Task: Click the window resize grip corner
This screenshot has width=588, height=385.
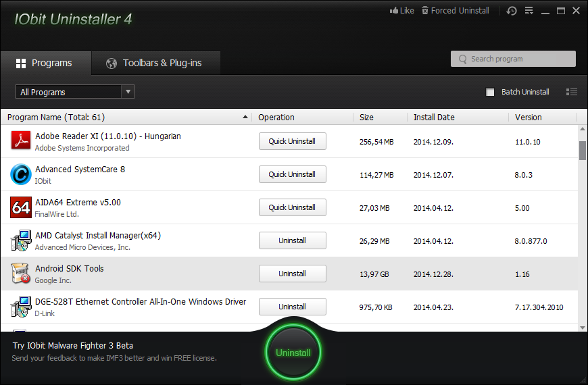Action: [583, 380]
